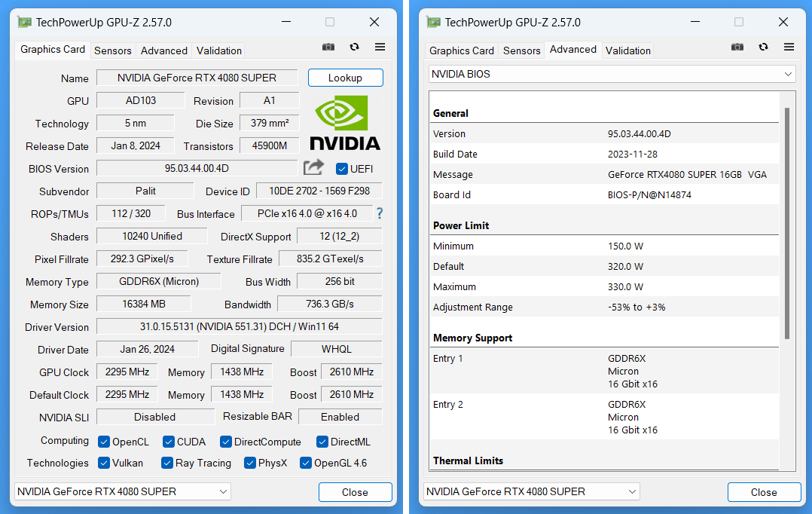Click the share/export BIOS arrow icon
Viewport: 812px width, 514px height.
tap(314, 167)
